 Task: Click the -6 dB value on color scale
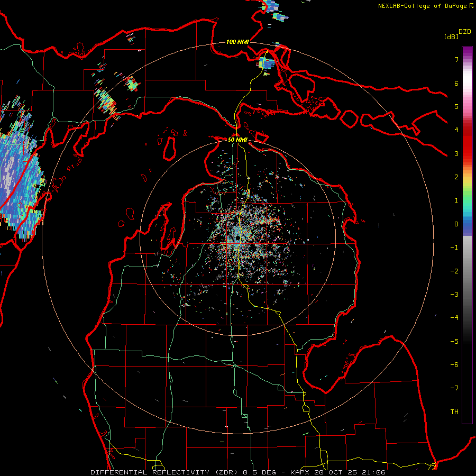454,365
